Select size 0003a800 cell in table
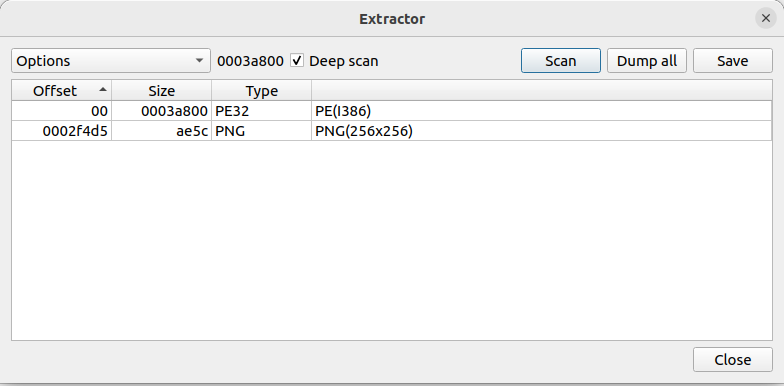 pos(162,111)
